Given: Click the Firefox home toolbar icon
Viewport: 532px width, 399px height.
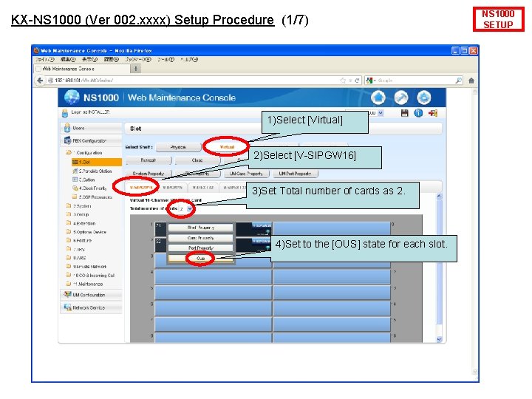Looking at the screenshot, I should pos(471,81).
